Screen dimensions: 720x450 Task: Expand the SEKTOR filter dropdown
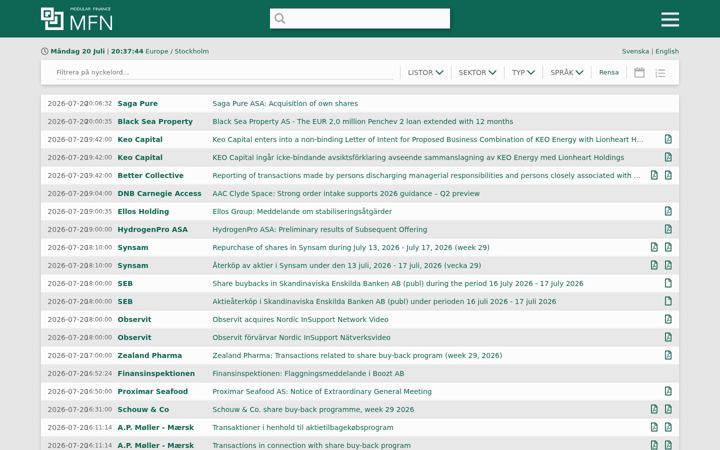tap(477, 73)
